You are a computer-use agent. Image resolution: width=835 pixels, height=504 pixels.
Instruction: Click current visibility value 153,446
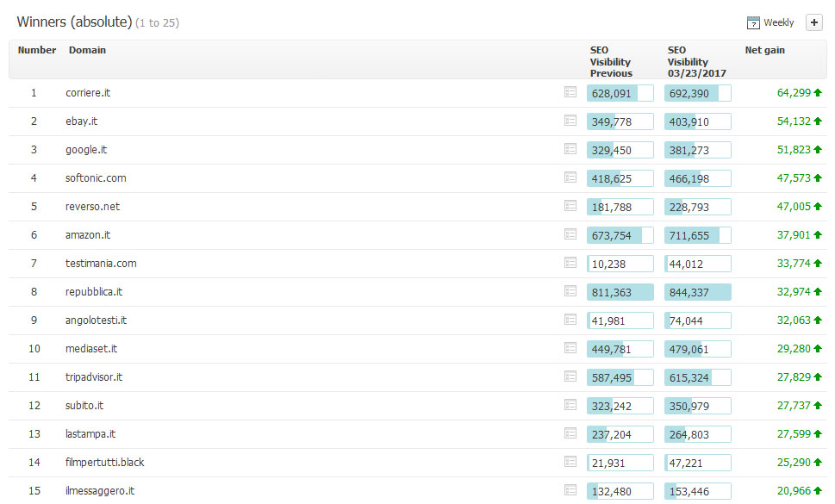(x=689, y=492)
